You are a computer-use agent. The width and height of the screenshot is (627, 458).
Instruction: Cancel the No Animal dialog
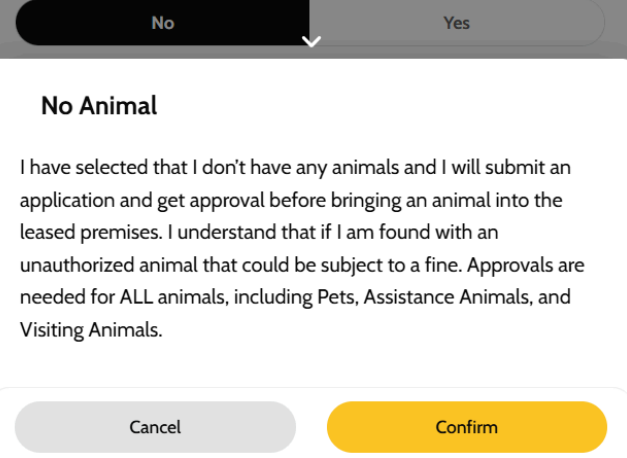155,427
